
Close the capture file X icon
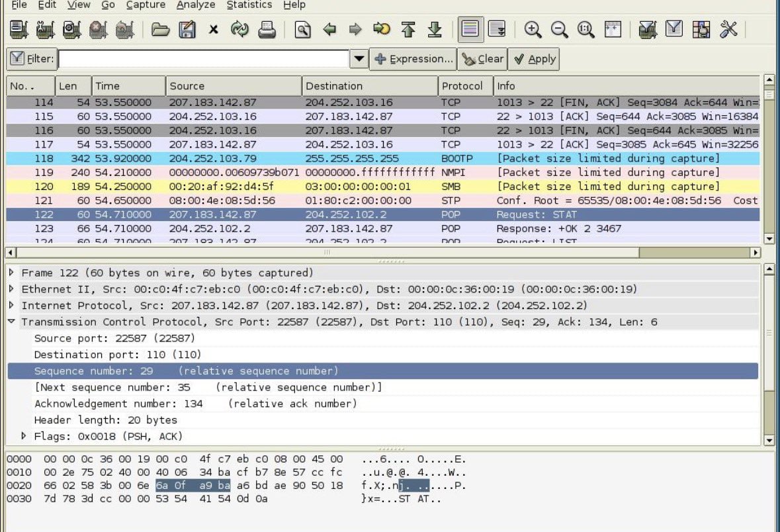pos(214,29)
